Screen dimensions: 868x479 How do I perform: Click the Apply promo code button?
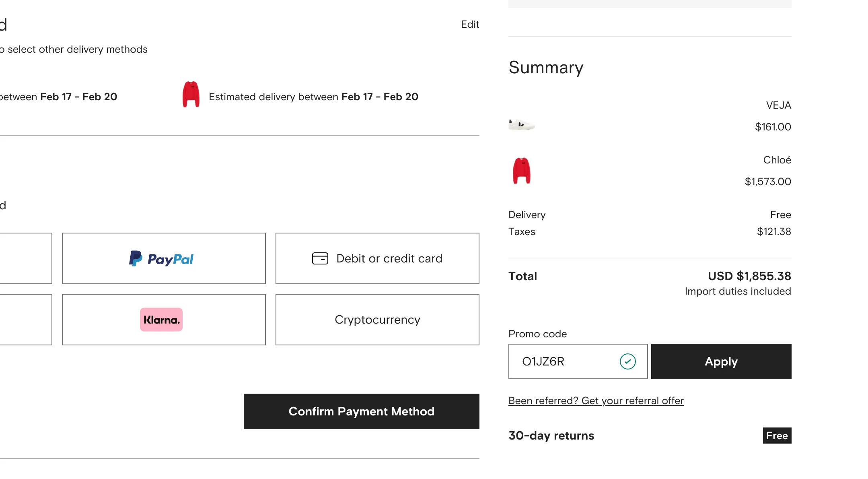(x=721, y=361)
